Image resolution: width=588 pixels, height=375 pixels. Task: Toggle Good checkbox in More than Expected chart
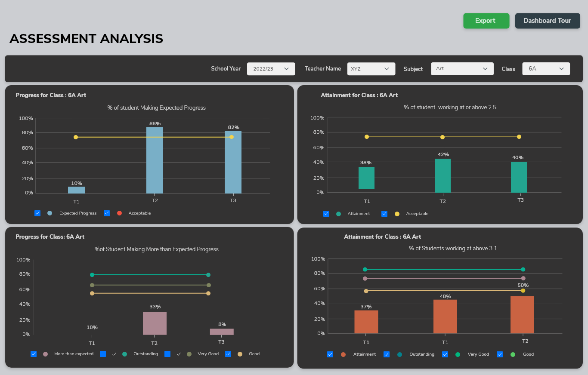point(228,354)
